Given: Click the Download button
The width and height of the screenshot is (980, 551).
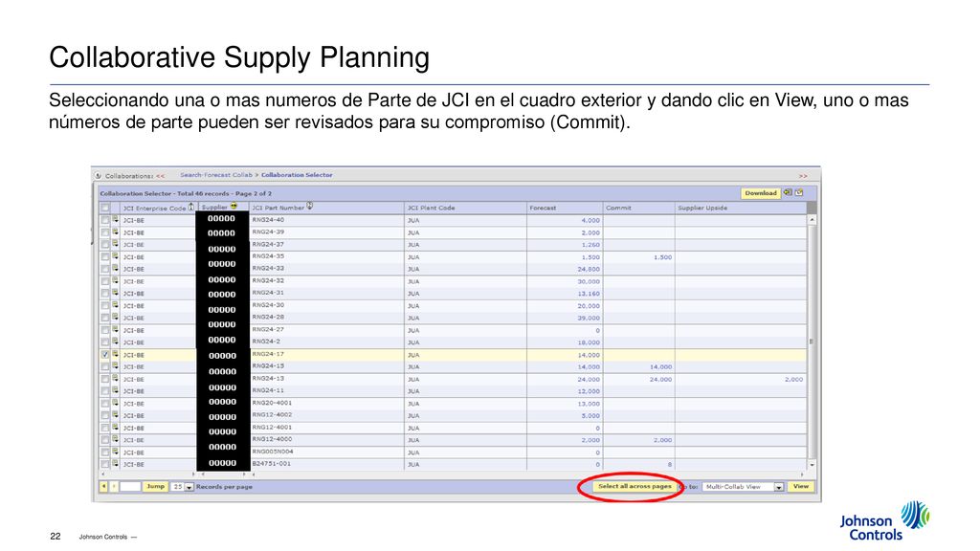Looking at the screenshot, I should (x=761, y=193).
